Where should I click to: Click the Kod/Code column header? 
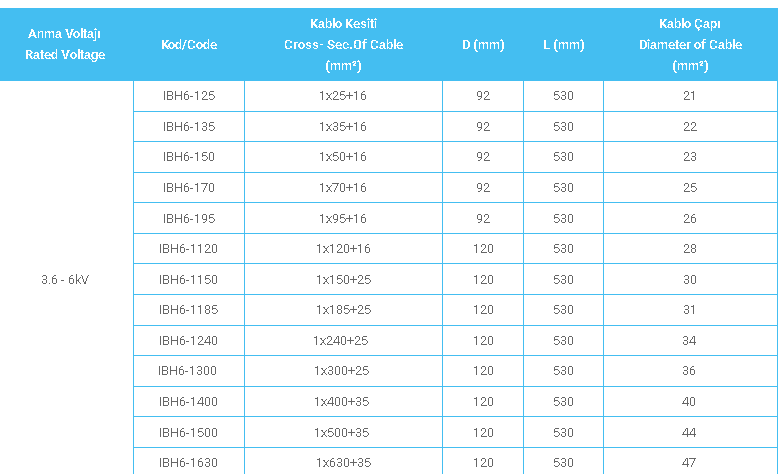[188, 45]
